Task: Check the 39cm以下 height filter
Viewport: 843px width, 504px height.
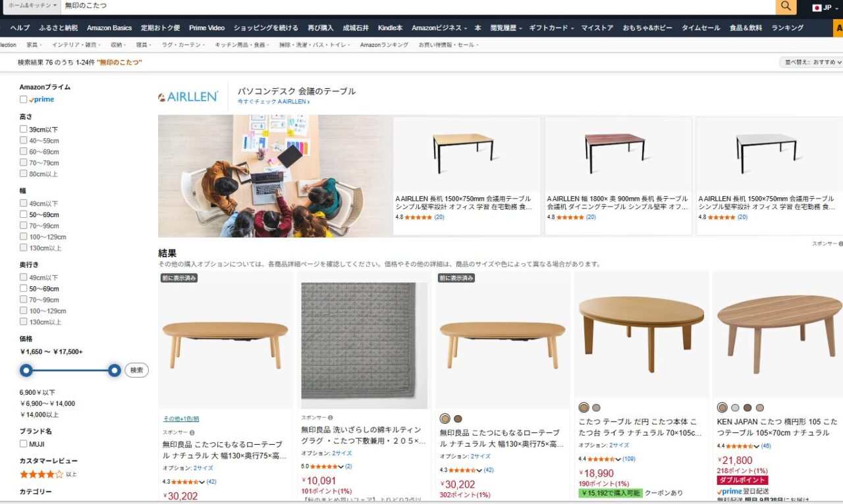Action: 23,130
